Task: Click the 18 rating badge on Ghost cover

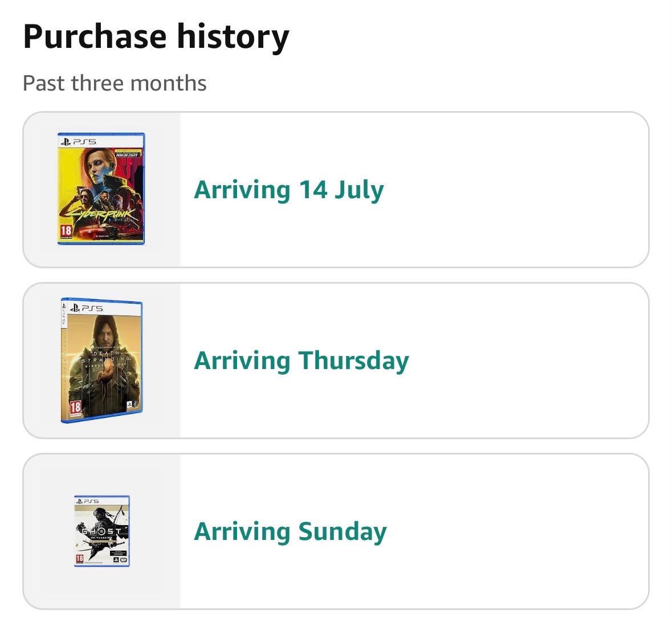Action: click(x=79, y=559)
